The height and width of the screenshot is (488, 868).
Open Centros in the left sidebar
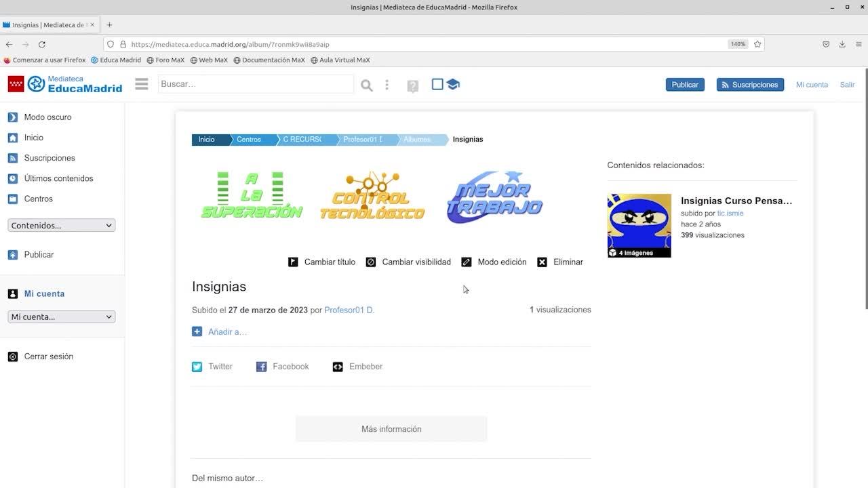tap(31, 199)
